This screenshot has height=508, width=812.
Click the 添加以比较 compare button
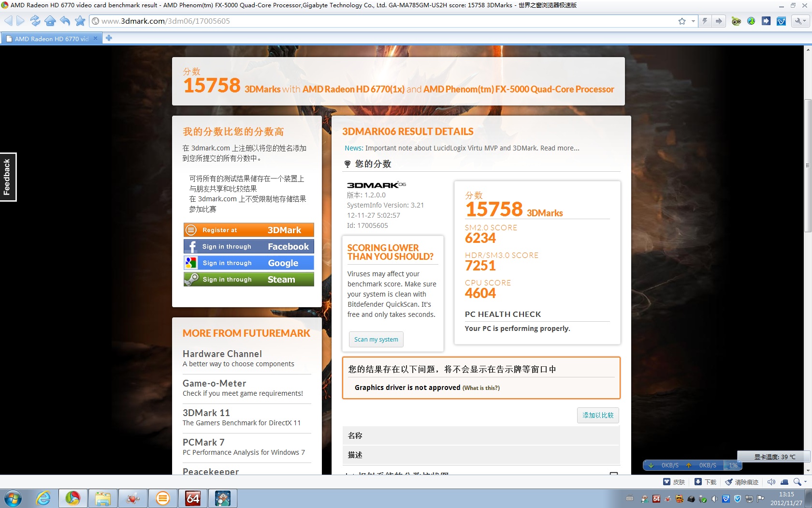click(x=598, y=415)
